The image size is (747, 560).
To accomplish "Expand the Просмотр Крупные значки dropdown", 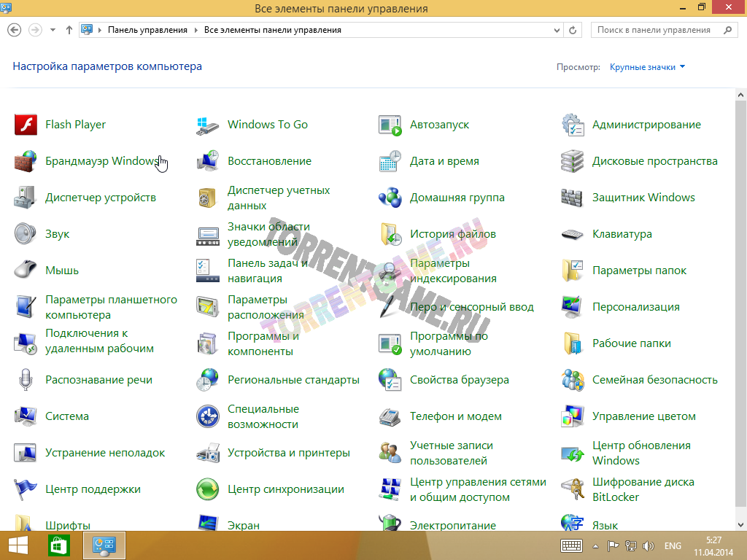I will (648, 67).
